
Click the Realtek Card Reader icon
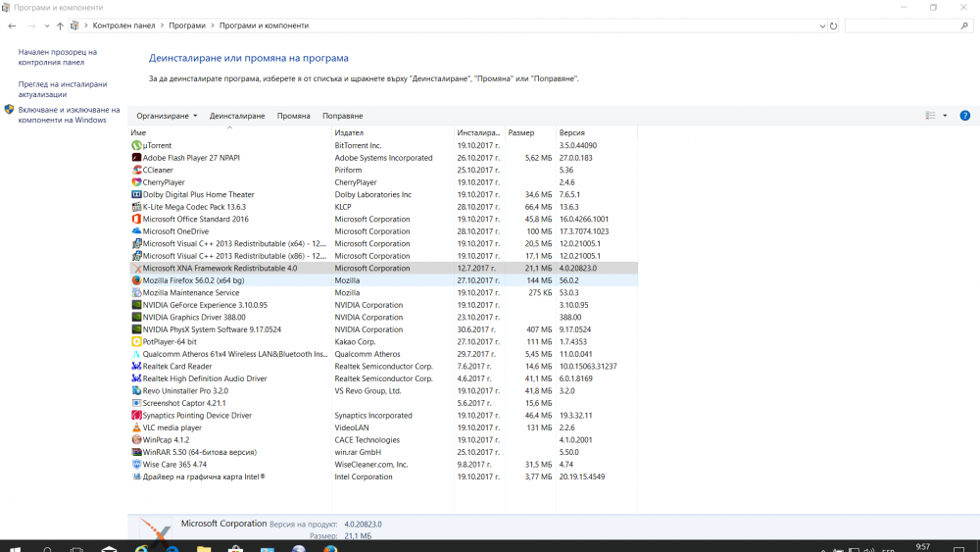[136, 367]
